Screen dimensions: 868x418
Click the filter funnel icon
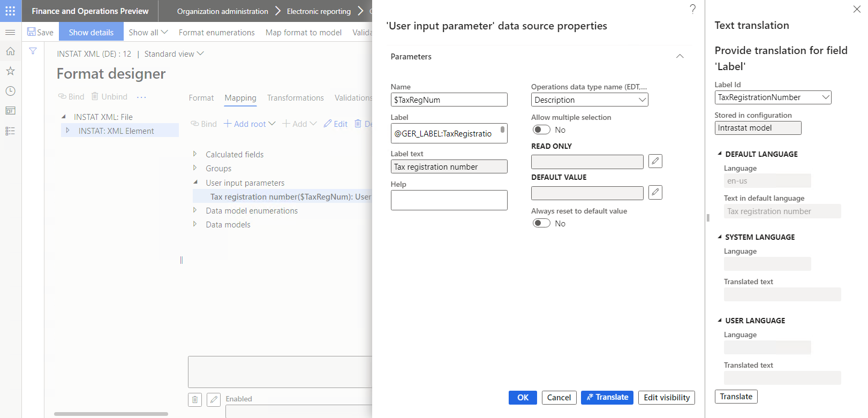pyautogui.click(x=33, y=51)
